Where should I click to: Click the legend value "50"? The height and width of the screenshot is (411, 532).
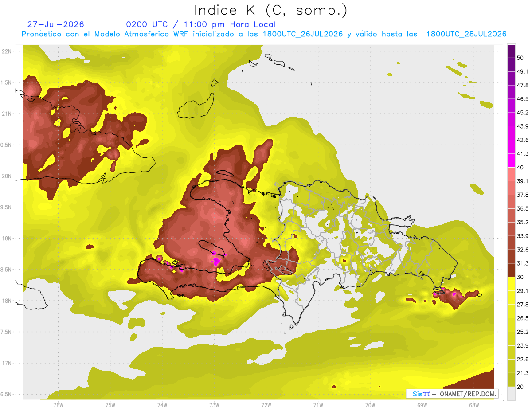(x=520, y=58)
